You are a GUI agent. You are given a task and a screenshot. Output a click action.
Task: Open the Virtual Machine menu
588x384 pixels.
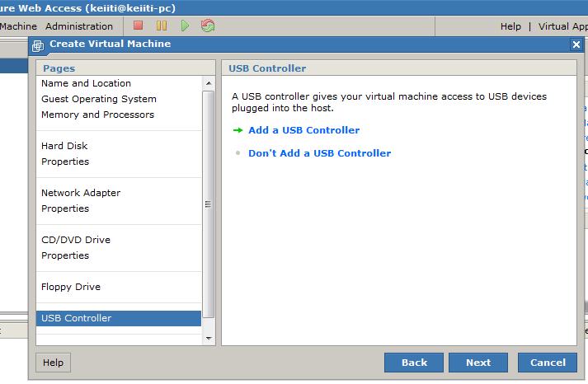(18, 26)
